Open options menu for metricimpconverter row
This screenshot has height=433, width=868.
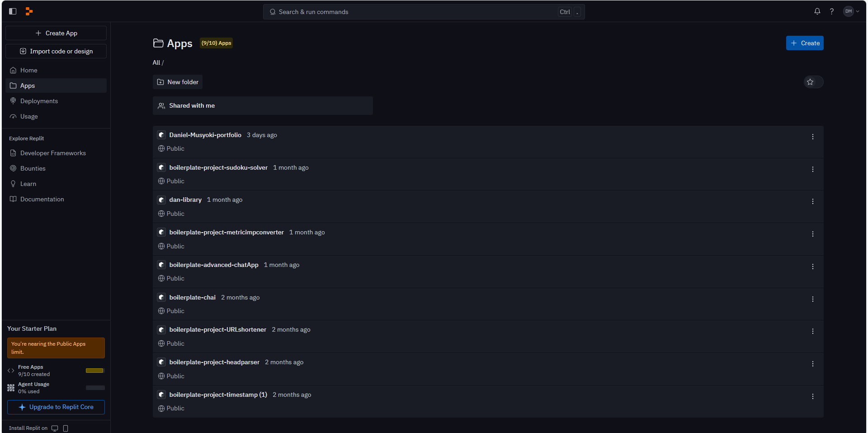[x=813, y=234]
